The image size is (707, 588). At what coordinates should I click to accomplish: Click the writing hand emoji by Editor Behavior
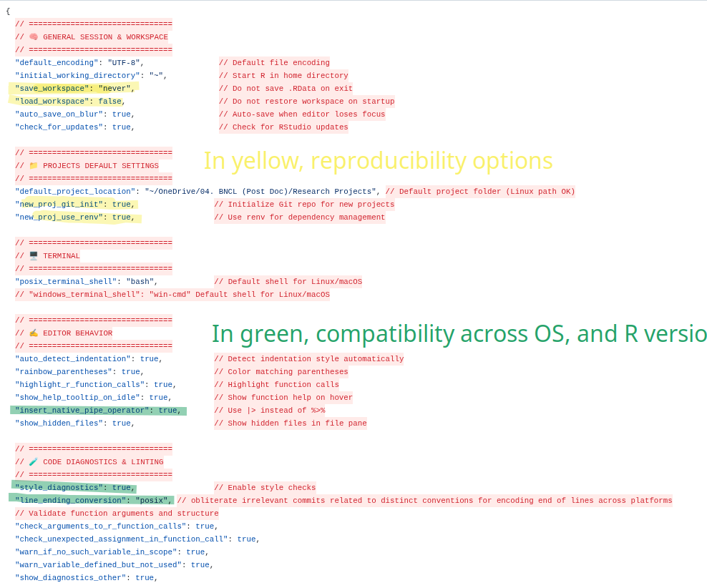pos(33,333)
